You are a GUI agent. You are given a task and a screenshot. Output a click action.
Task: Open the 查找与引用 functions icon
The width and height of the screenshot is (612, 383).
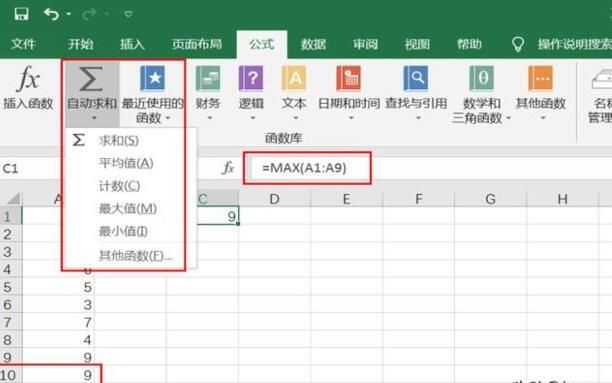coord(416,78)
